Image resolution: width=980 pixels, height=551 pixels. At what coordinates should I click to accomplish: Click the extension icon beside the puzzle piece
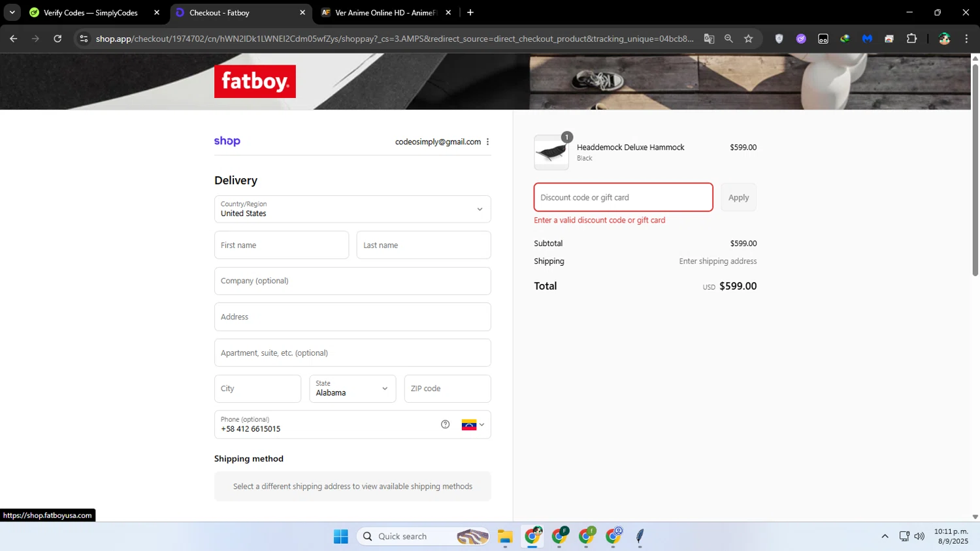[889, 39]
